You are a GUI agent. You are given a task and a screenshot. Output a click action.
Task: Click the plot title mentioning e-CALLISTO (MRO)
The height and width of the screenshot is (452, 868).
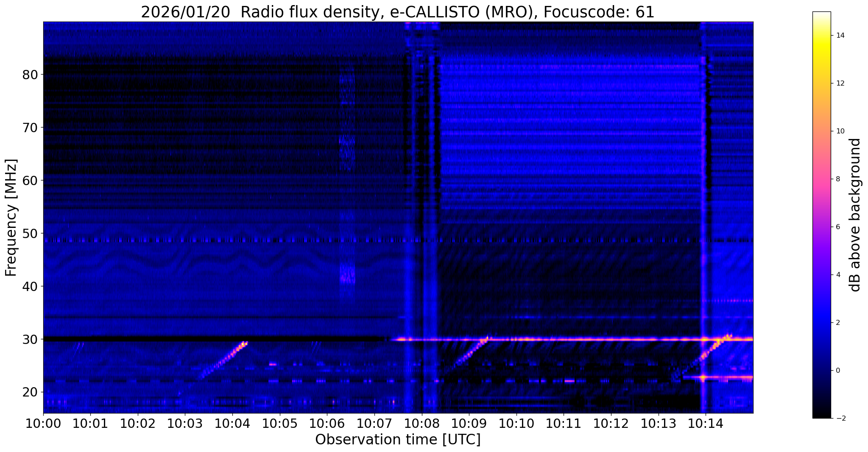pyautogui.click(x=398, y=12)
